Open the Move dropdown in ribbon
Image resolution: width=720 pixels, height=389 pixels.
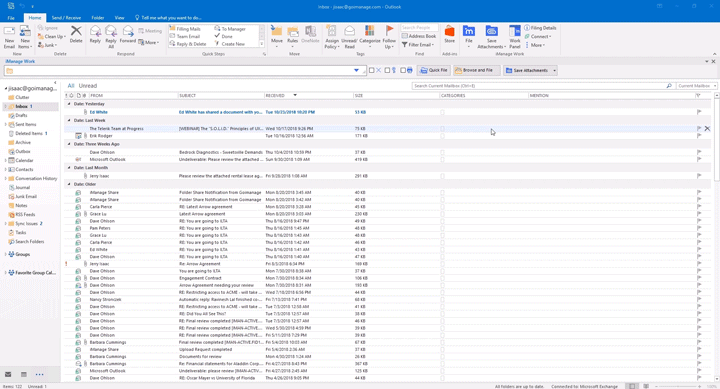click(x=277, y=37)
